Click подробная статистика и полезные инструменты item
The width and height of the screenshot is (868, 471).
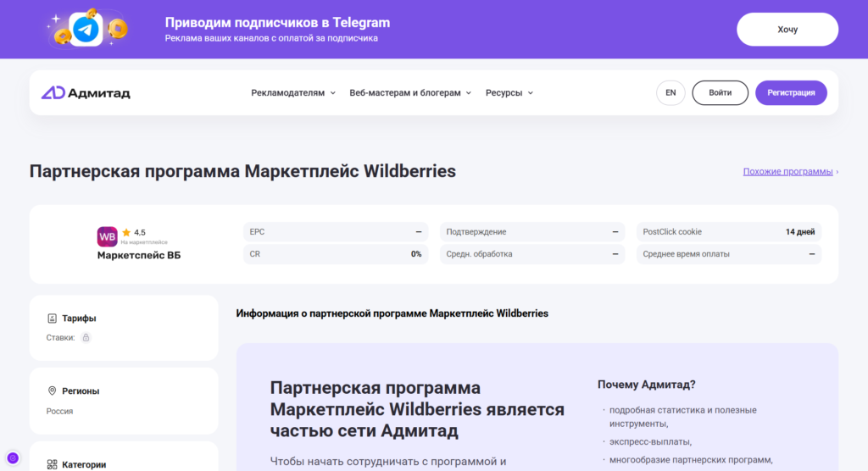[x=683, y=417]
